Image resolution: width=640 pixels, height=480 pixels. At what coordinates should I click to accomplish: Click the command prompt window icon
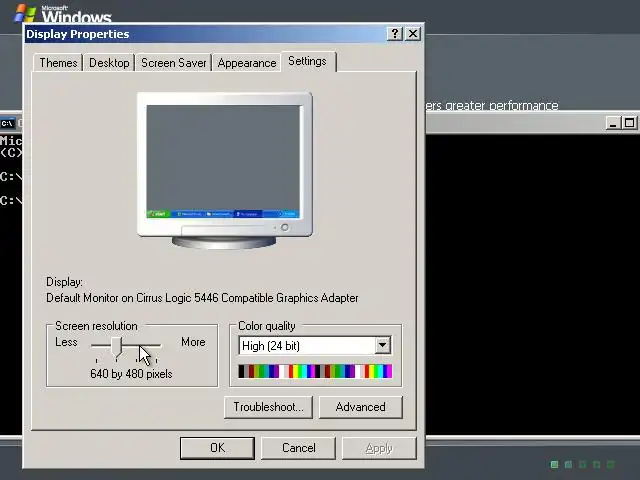pyautogui.click(x=7, y=123)
